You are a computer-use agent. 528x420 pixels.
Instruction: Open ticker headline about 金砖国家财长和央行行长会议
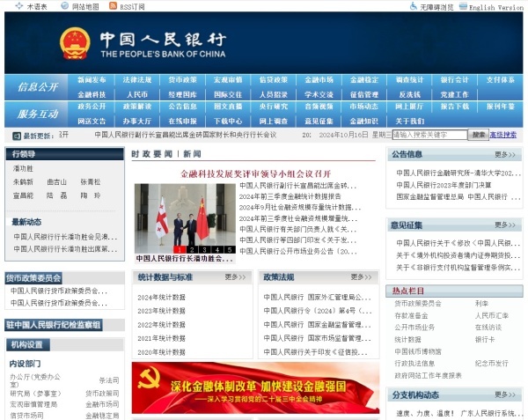[185, 135]
